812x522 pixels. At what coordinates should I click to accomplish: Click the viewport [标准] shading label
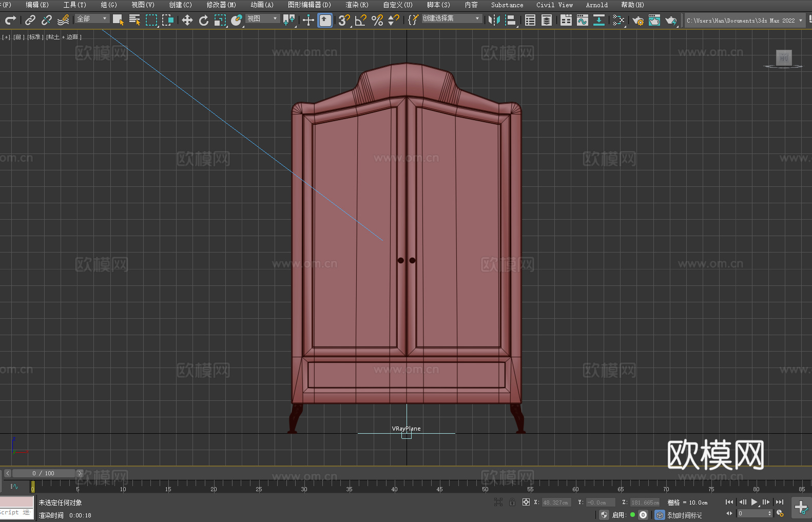click(x=35, y=37)
